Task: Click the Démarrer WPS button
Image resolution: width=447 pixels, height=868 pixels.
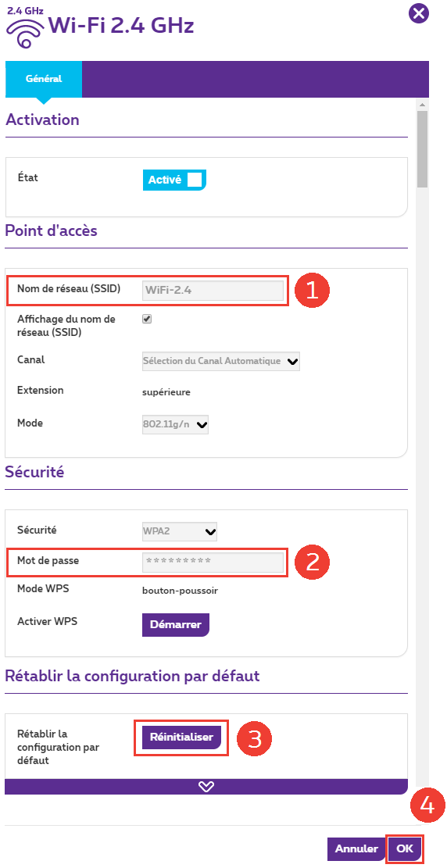Action: (x=176, y=625)
